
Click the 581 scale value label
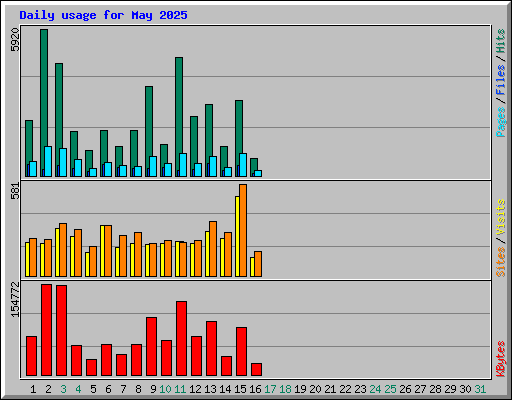point(15,191)
